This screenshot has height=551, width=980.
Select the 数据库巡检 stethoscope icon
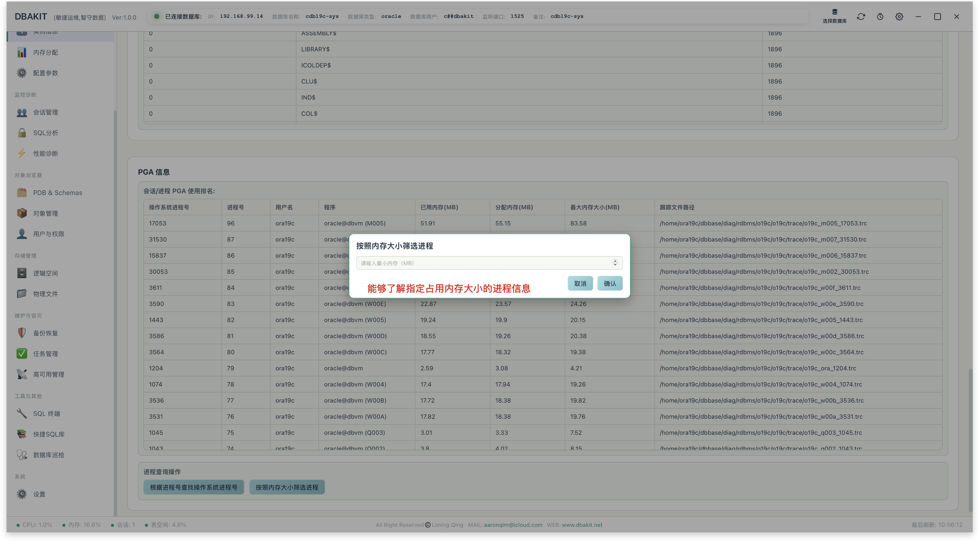coord(22,455)
